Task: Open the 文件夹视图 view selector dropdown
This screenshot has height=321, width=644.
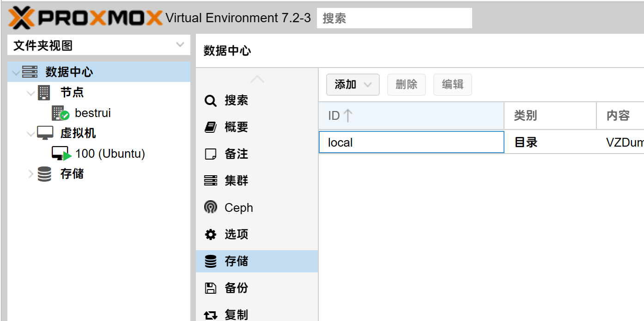Action: tap(99, 45)
